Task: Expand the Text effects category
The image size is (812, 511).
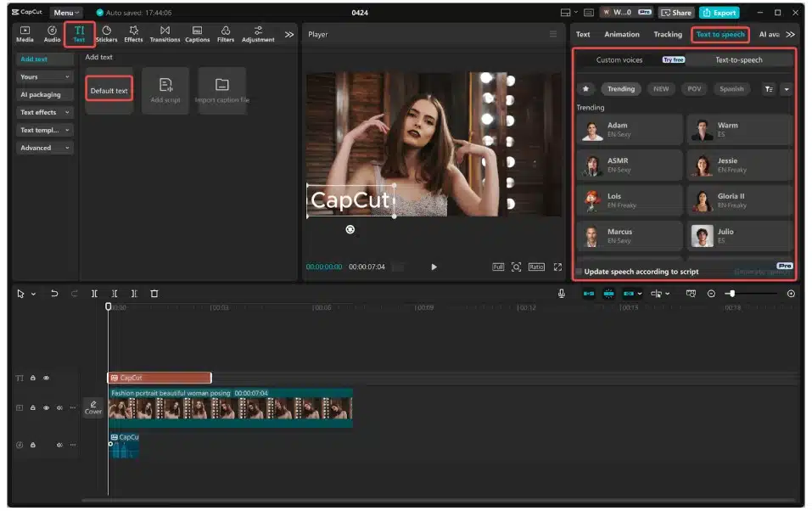Action: point(44,112)
